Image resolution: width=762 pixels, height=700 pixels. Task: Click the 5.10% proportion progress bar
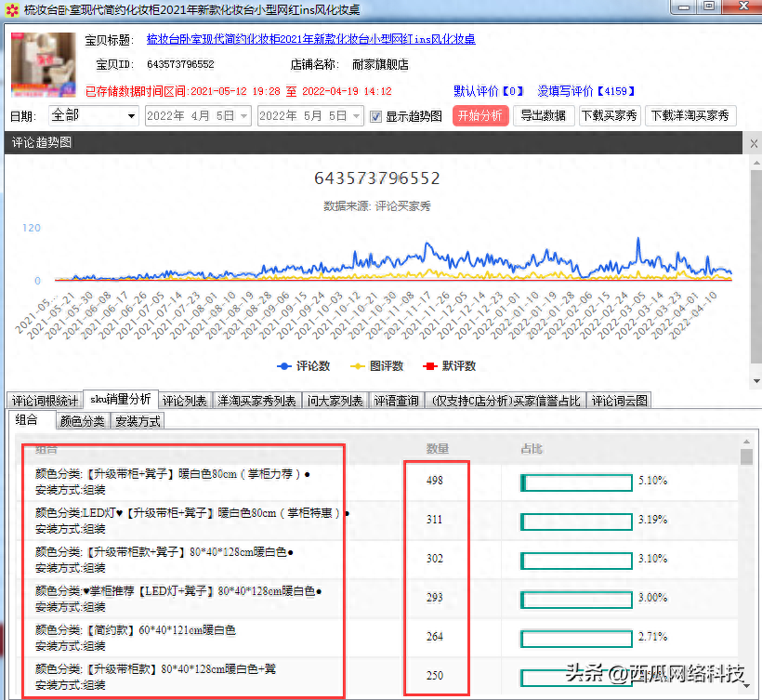pyautogui.click(x=576, y=482)
